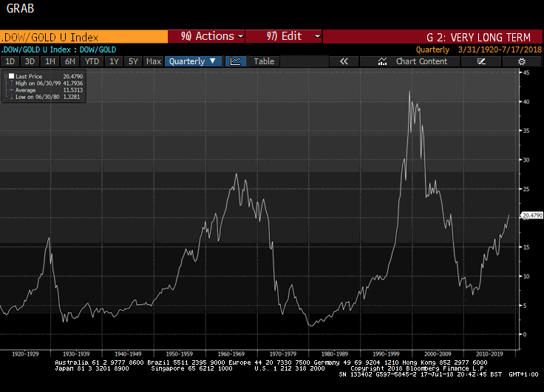Select the YTD time range
544x392 pixels.
click(x=92, y=61)
